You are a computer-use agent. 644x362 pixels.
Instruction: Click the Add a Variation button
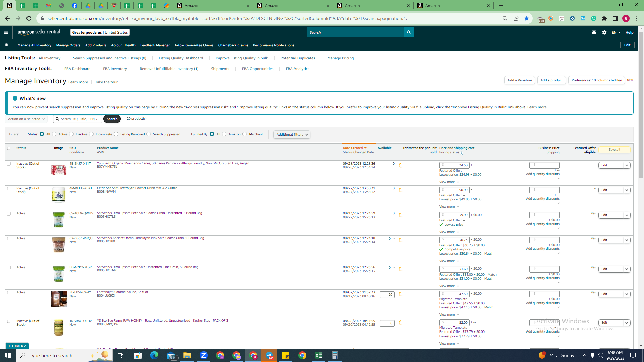click(x=520, y=80)
